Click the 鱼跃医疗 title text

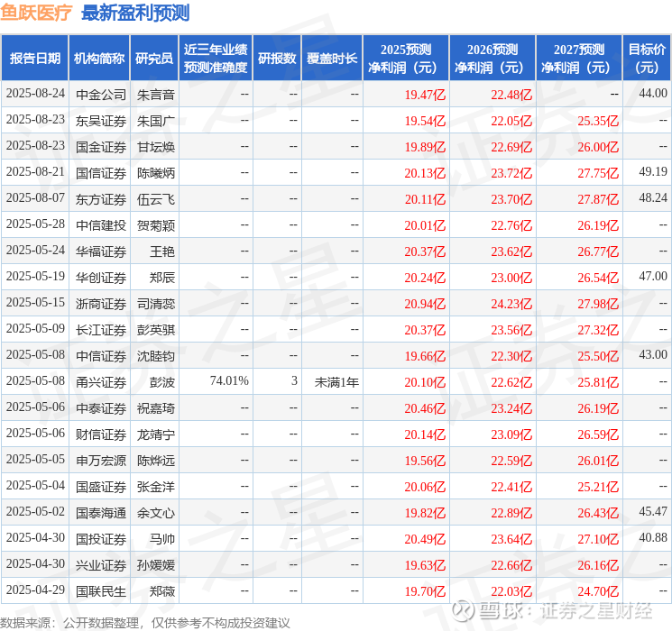[36, 13]
